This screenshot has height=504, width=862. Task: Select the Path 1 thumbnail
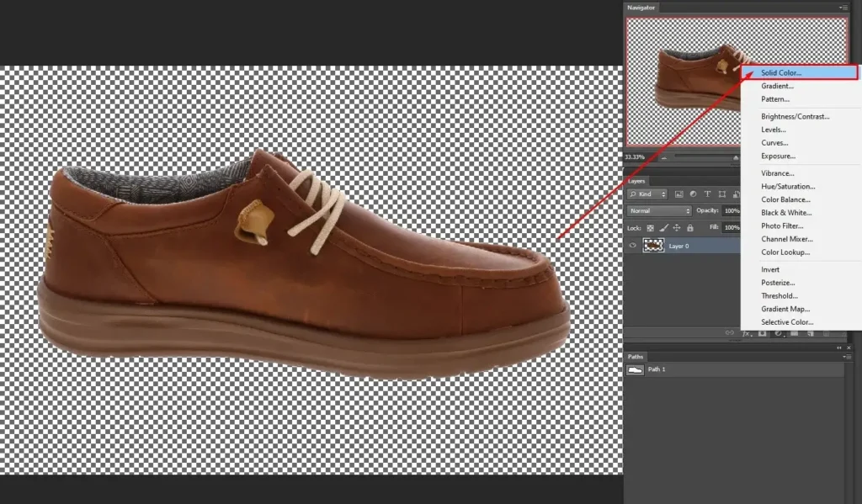tap(636, 369)
